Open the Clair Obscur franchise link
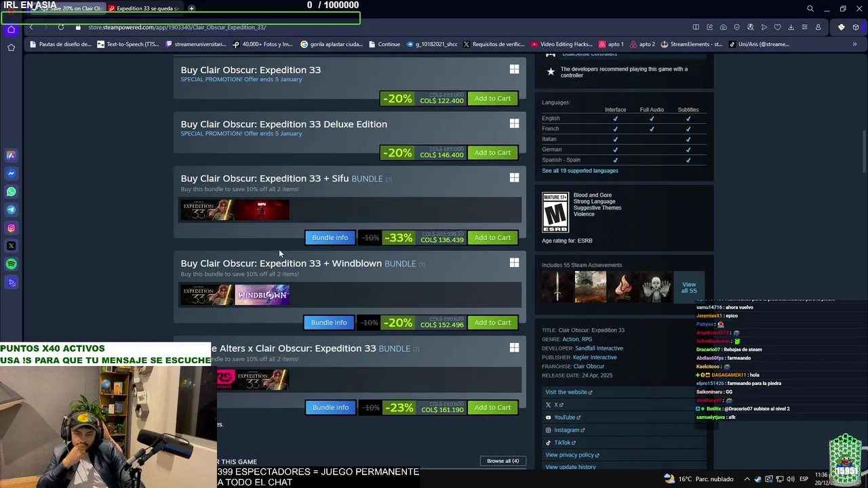The width and height of the screenshot is (868, 488). coord(589,367)
